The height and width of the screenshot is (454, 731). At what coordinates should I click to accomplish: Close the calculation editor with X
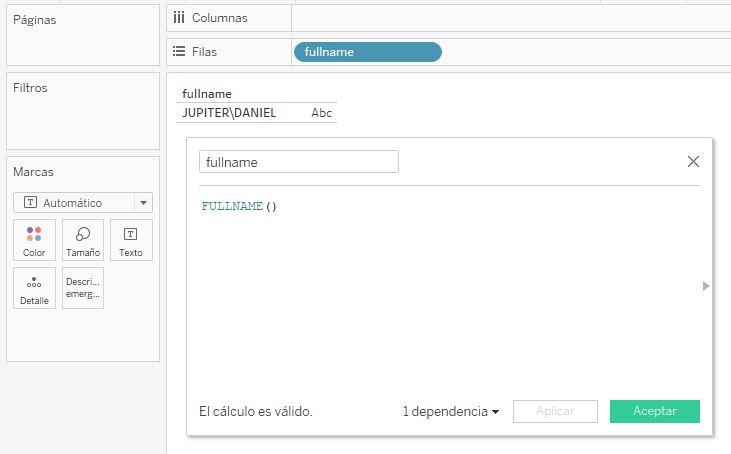pyautogui.click(x=693, y=162)
